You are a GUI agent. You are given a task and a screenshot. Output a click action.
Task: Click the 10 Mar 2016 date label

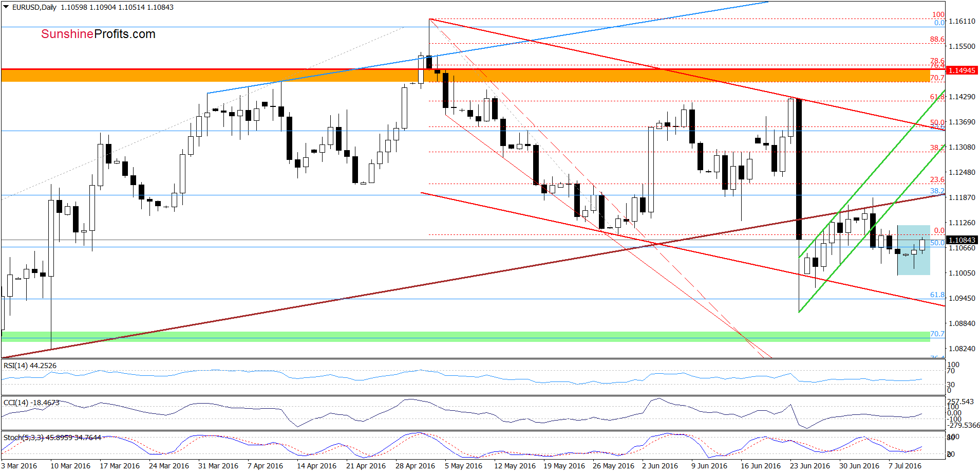pos(70,466)
